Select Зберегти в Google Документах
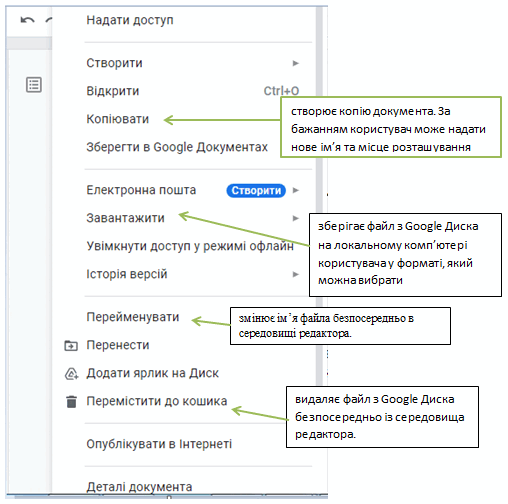This screenshot has width=508, height=504. (177, 147)
